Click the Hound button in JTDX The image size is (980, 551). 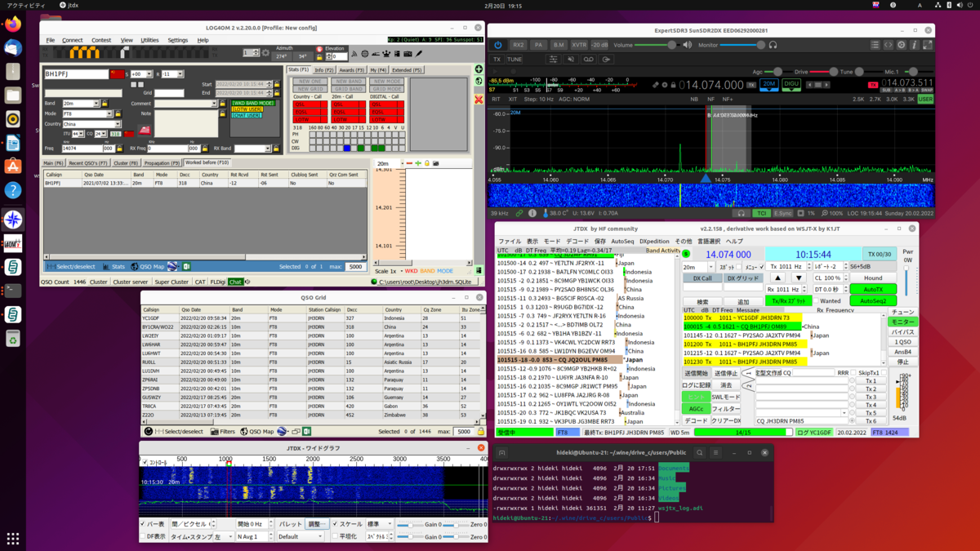click(873, 278)
